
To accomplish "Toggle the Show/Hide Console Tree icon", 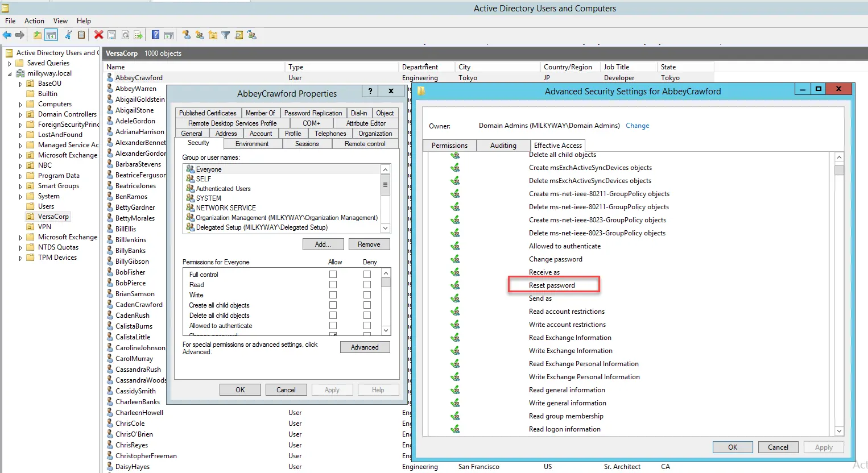I will coord(51,35).
